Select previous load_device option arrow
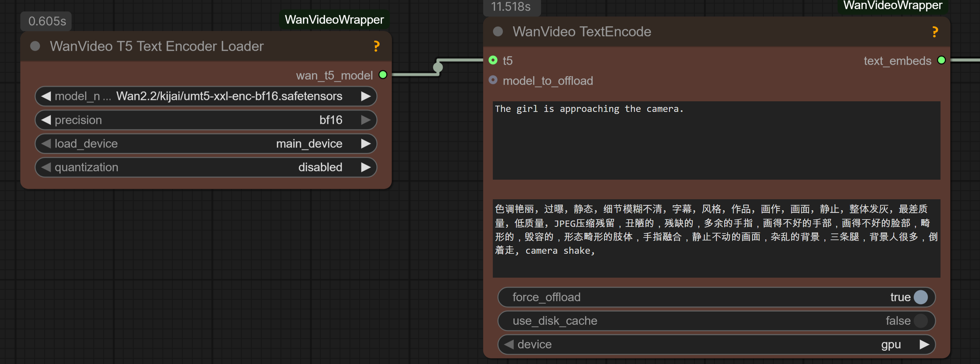 46,143
